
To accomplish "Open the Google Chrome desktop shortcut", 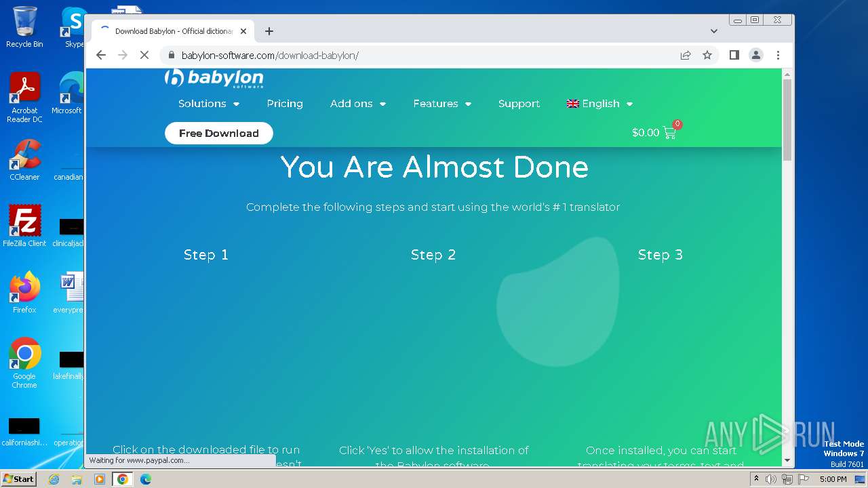I will pyautogui.click(x=24, y=363).
